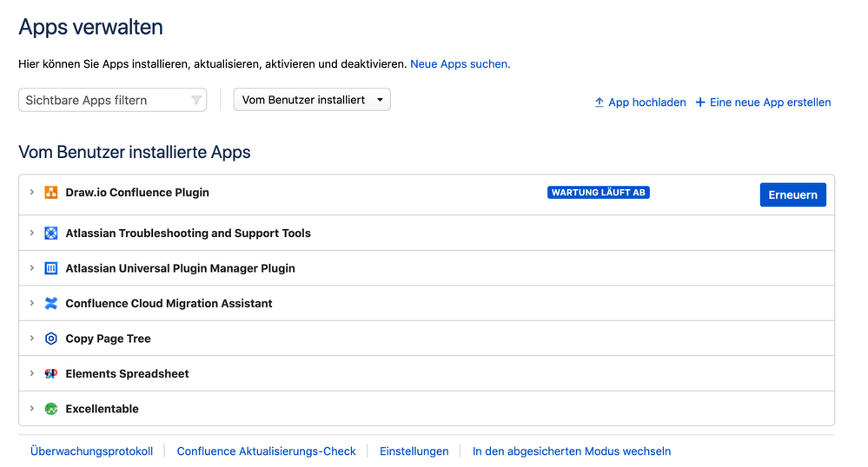Click the WARTUNG LÄUFT AB badge
The width and height of the screenshot is (868, 467).
tap(599, 193)
